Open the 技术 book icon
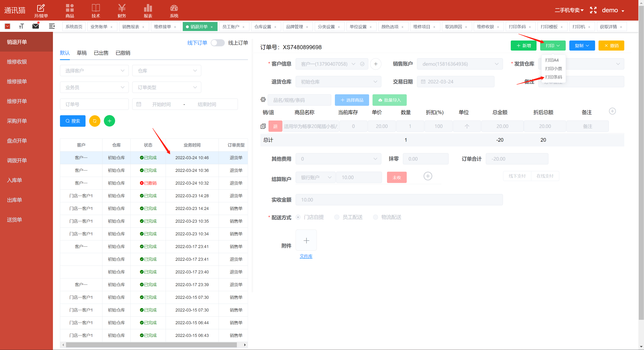This screenshot has width=644, height=350. coord(96,11)
